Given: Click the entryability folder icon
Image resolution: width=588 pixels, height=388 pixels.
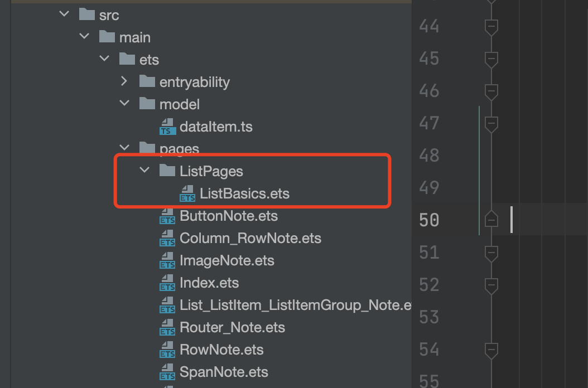Looking at the screenshot, I should coord(147,81).
